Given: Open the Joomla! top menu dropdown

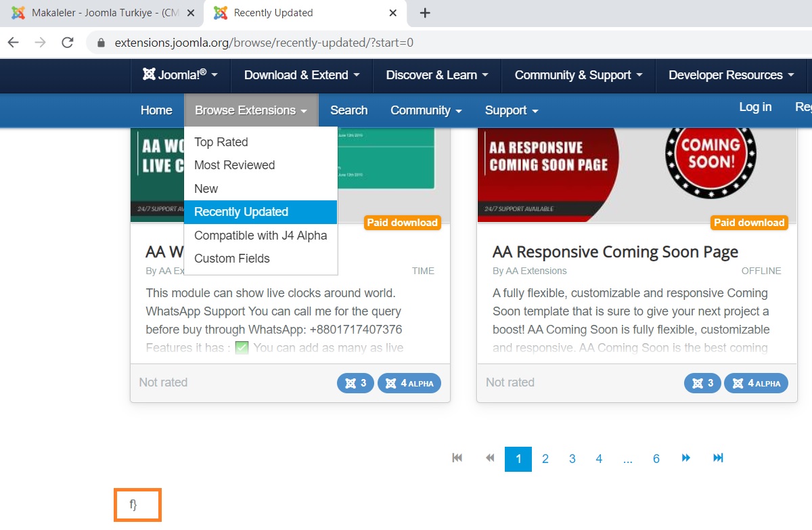Looking at the screenshot, I should pos(180,75).
